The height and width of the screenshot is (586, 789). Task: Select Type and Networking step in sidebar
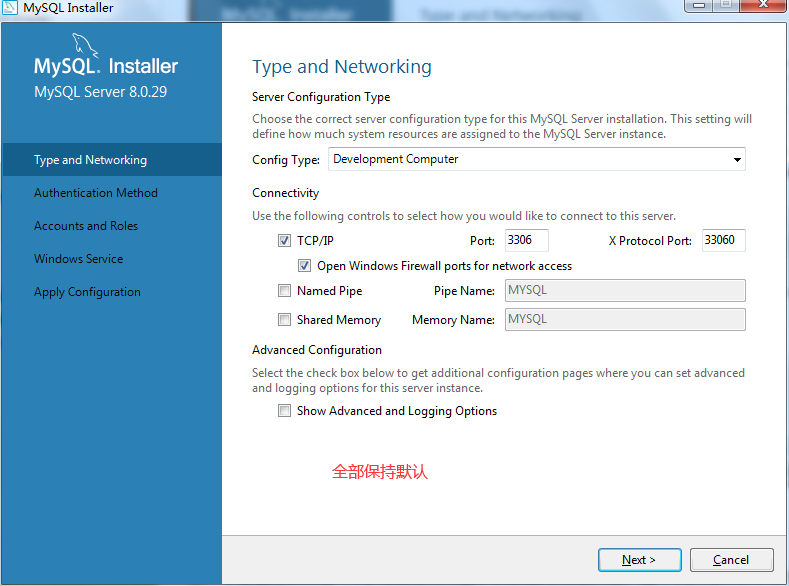(112, 160)
